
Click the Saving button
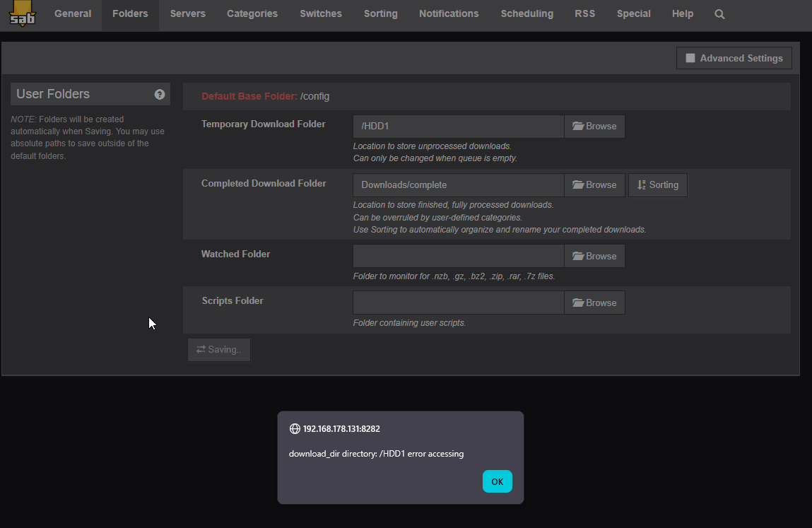click(219, 350)
